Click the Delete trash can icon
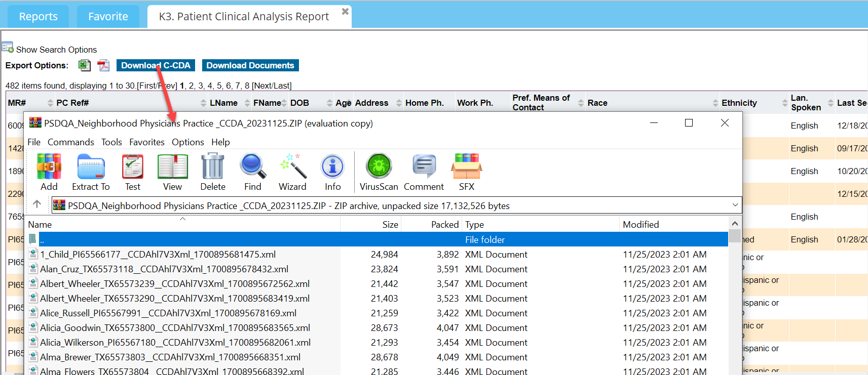 coord(213,166)
